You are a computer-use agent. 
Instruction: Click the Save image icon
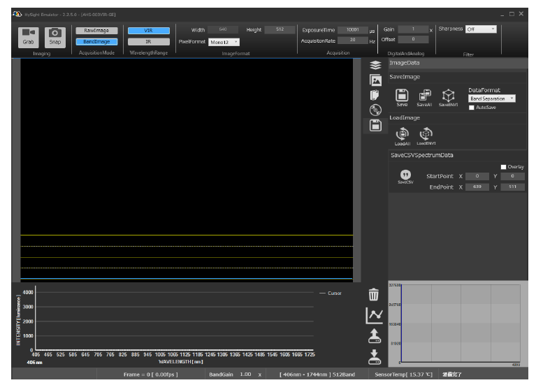(x=402, y=98)
